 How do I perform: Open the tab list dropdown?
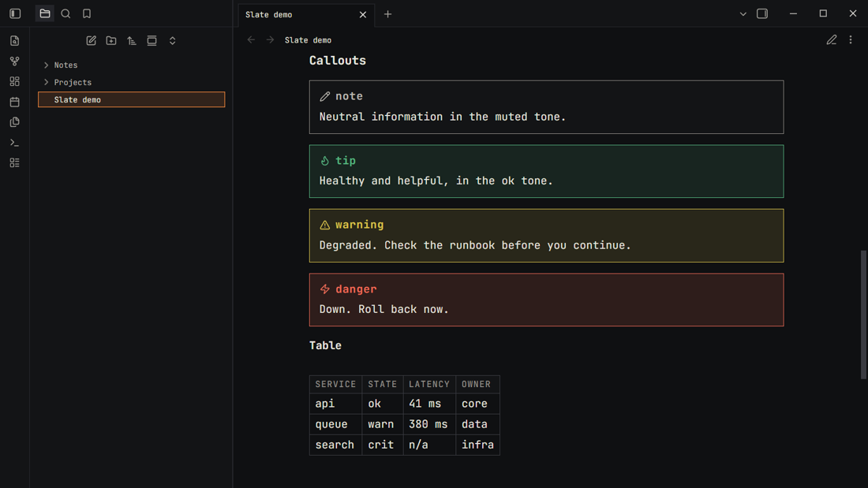(743, 14)
